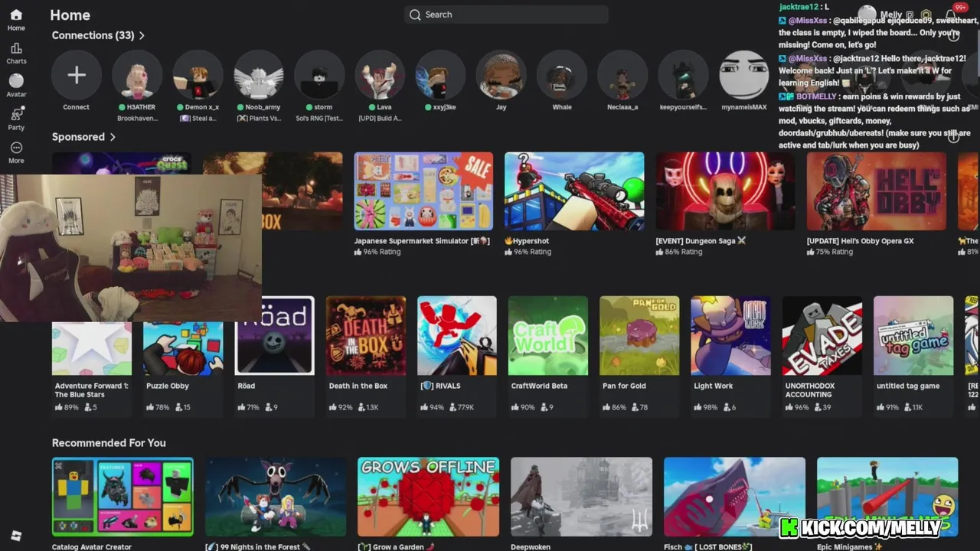Open the Charts sidebar icon
Screen dimensions: 980x551
[16, 54]
